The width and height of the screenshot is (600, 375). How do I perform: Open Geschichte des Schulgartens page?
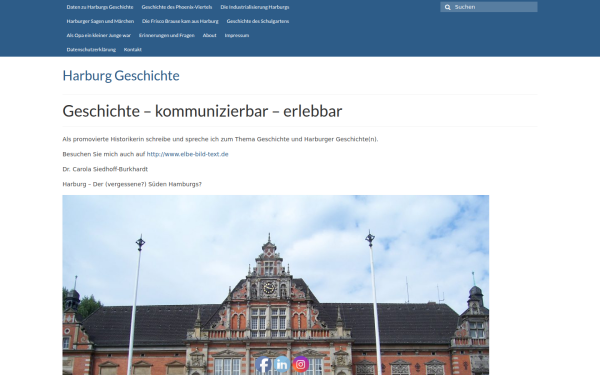click(258, 21)
